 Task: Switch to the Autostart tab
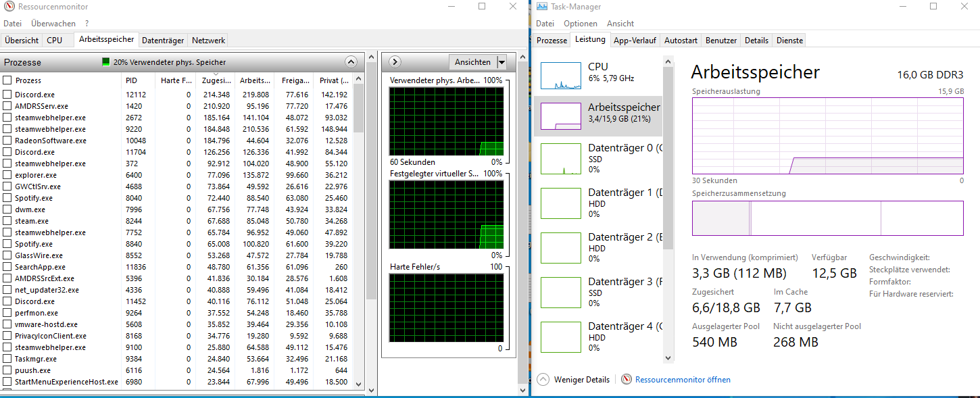(x=681, y=41)
